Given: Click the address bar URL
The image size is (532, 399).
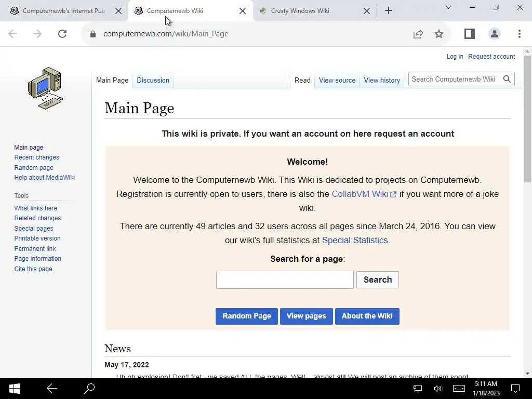Looking at the screenshot, I should click(166, 34).
